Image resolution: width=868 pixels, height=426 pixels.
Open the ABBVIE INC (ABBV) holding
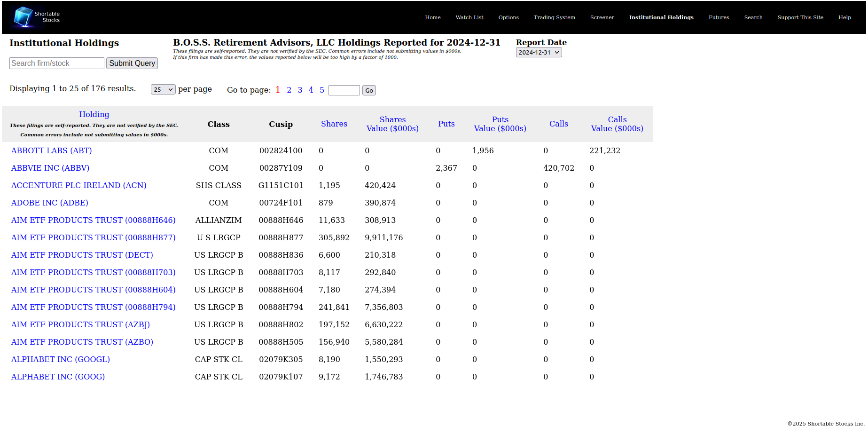pyautogui.click(x=50, y=168)
